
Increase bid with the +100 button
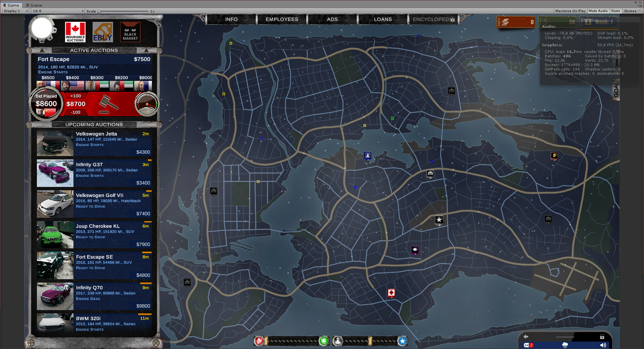pyautogui.click(x=75, y=96)
